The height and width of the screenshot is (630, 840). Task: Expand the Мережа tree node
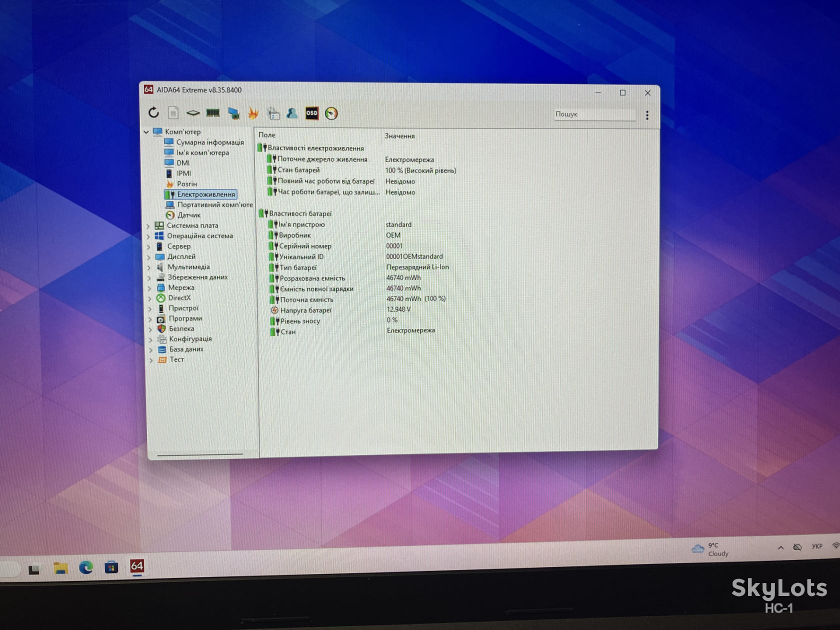(x=149, y=288)
